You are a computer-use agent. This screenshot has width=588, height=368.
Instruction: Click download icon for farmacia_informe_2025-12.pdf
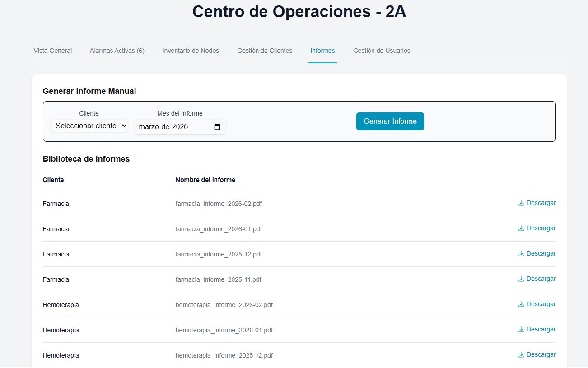coord(521,254)
